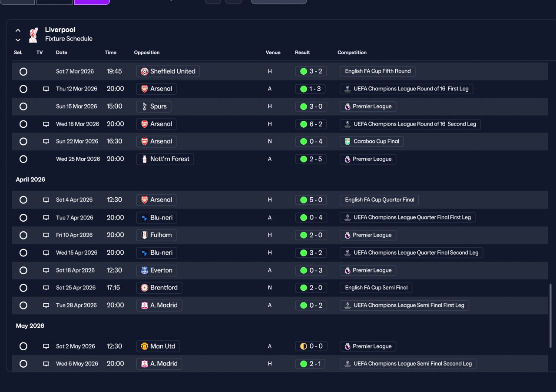Click Carabao Cup Final competition icon

pos(347,141)
